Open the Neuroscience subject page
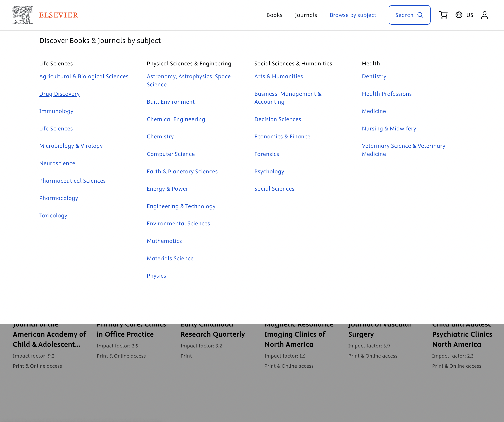The image size is (504, 422). tap(57, 163)
